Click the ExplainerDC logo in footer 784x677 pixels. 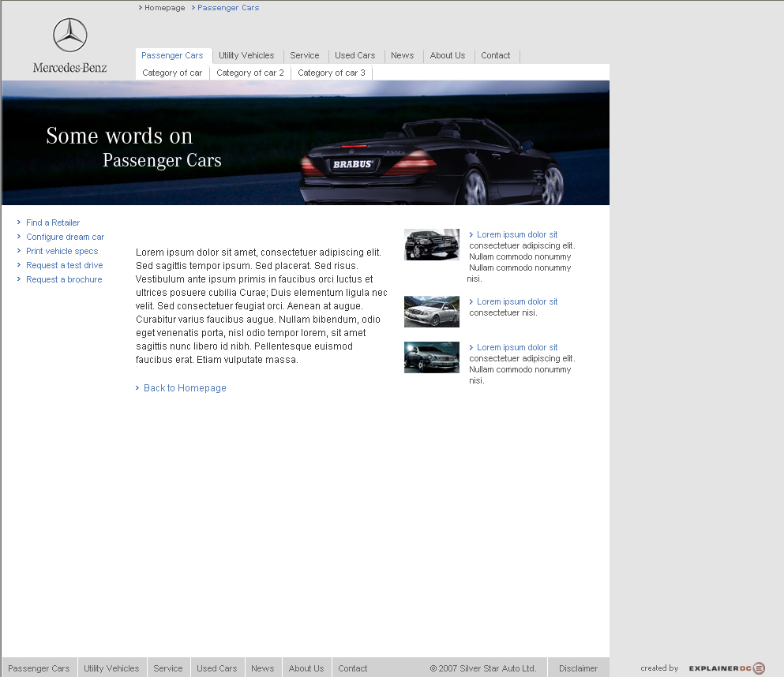coord(726,668)
